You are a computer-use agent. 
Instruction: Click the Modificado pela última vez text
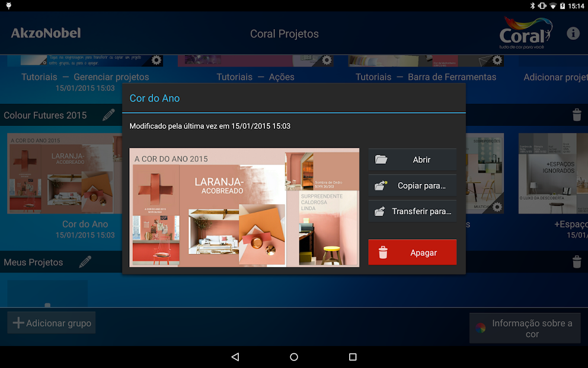[210, 126]
